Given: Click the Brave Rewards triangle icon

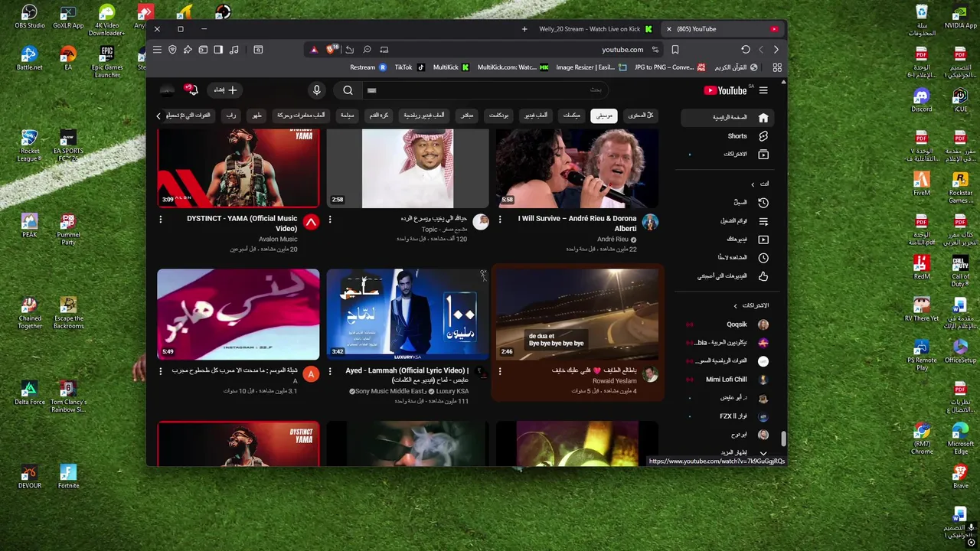Looking at the screenshot, I should click(x=314, y=49).
